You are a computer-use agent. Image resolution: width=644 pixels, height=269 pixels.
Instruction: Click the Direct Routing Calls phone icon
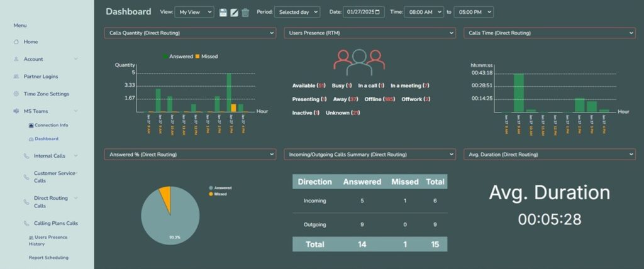(x=26, y=202)
